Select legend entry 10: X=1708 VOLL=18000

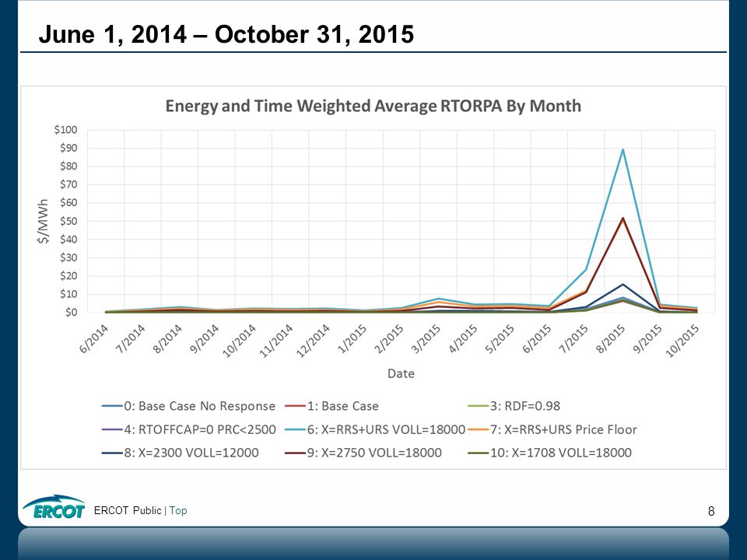pos(550,453)
